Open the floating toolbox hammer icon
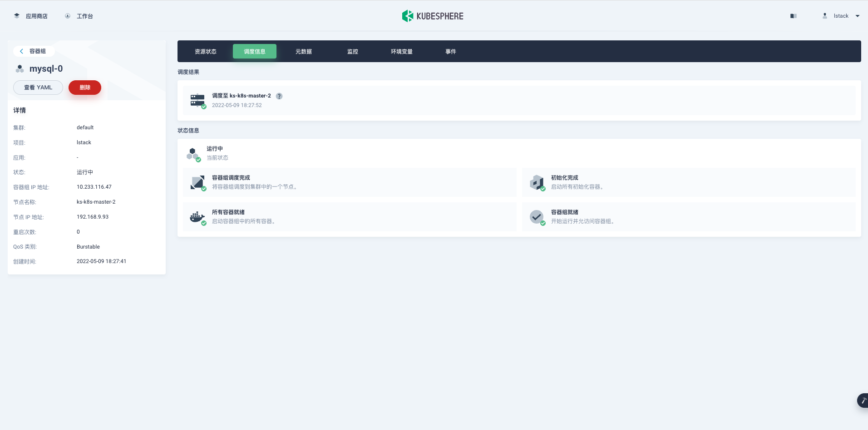Viewport: 868px width, 430px height. click(x=863, y=401)
